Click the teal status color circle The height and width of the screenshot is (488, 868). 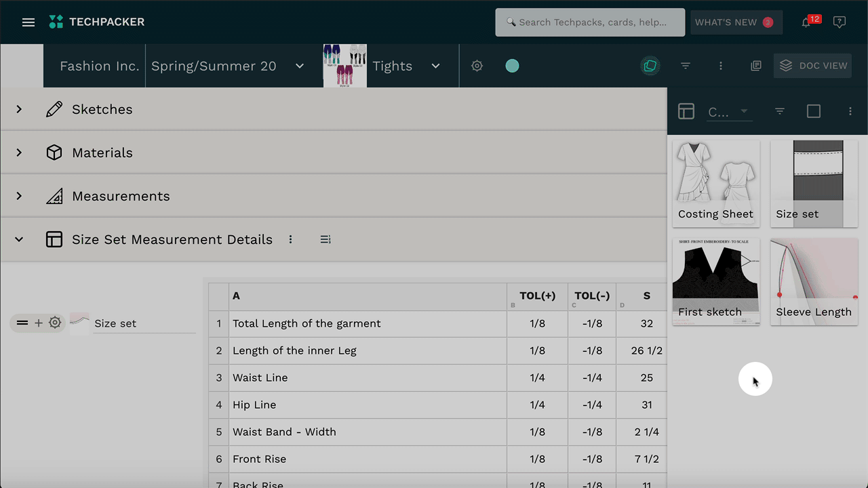512,66
